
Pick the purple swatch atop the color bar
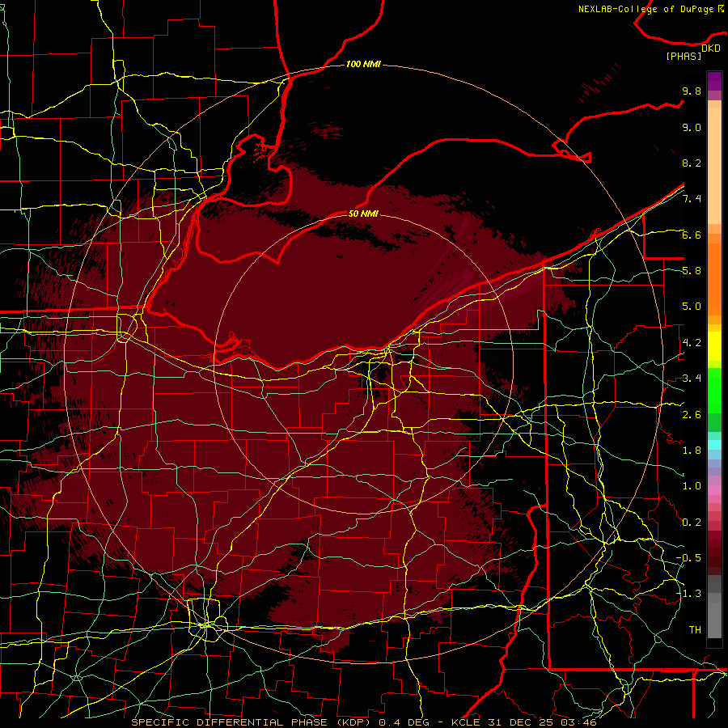(x=714, y=81)
